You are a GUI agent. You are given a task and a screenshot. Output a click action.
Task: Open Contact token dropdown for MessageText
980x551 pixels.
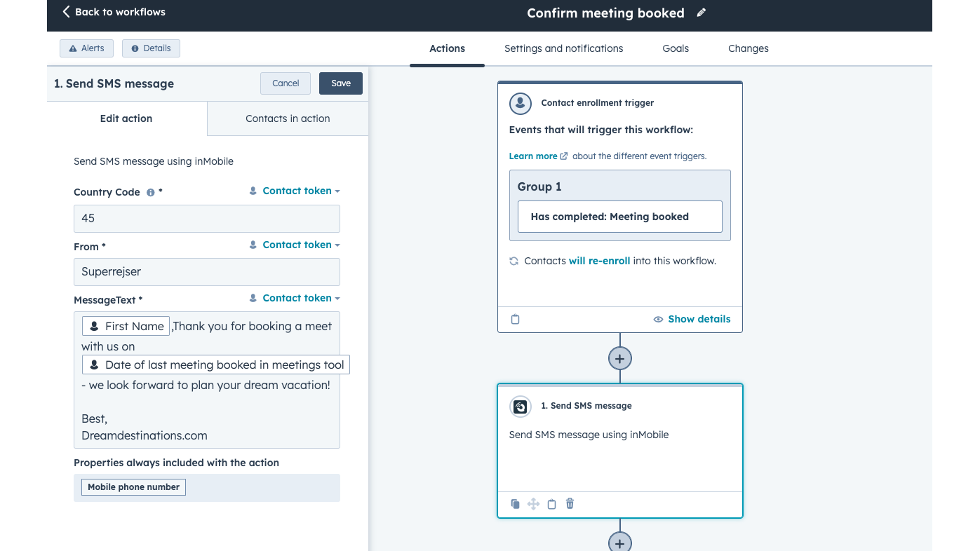295,298
